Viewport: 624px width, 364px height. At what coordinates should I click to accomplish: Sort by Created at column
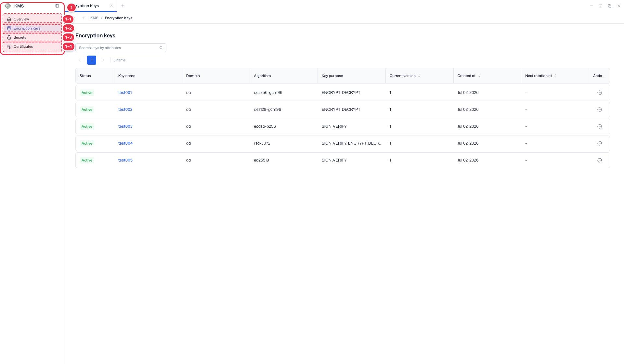point(479,76)
